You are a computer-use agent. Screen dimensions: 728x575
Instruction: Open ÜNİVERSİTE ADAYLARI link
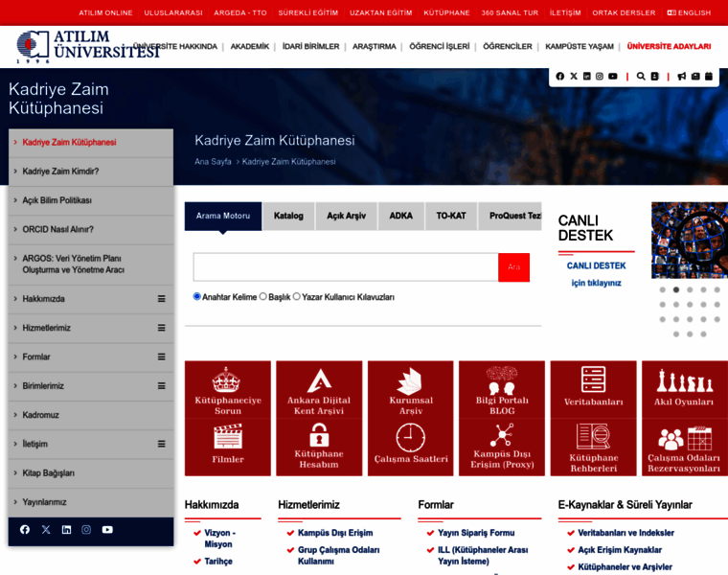tap(669, 46)
